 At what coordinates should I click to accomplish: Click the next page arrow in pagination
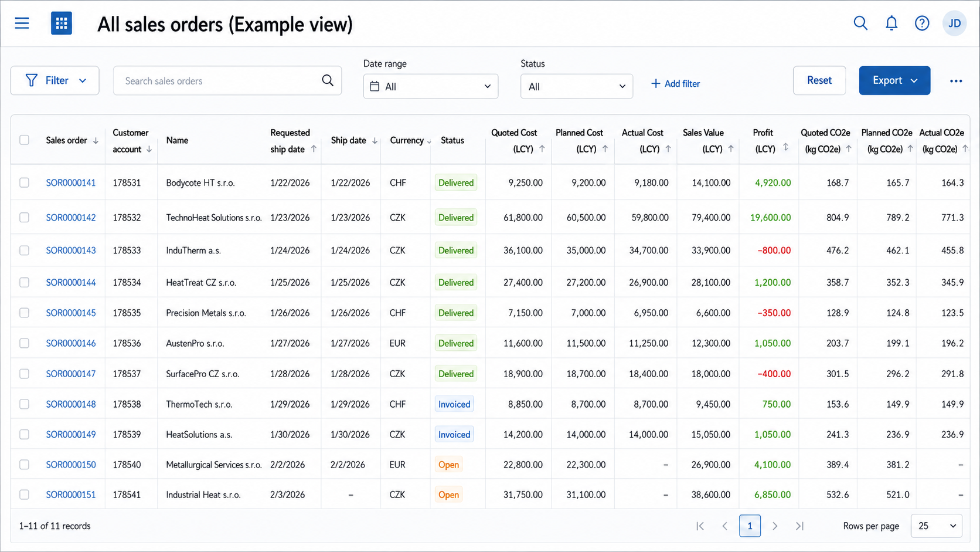775,526
